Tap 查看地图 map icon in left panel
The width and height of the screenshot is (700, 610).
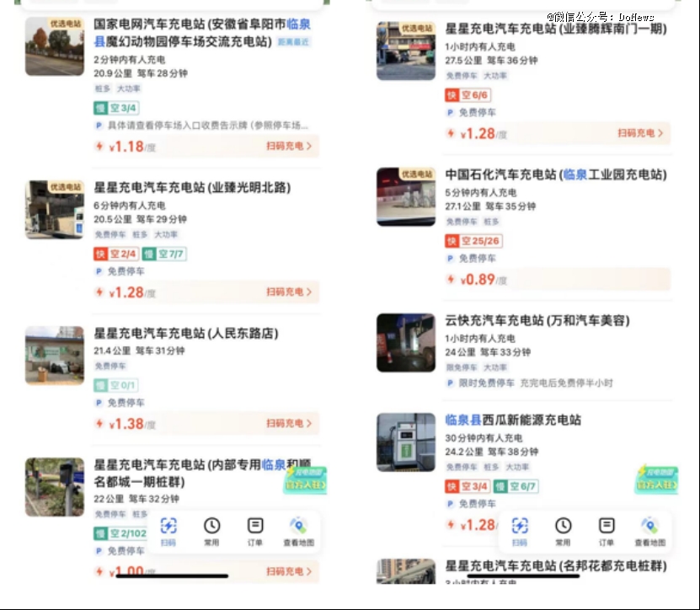299,532
